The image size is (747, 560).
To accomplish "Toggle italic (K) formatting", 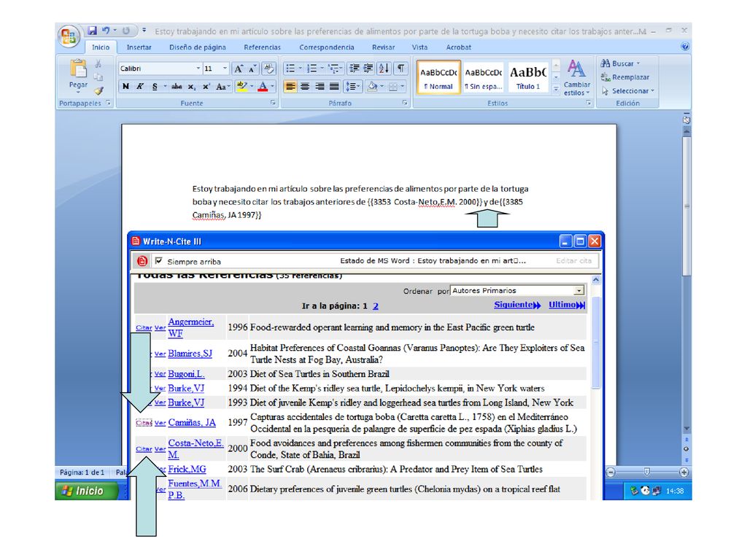I will pyautogui.click(x=140, y=86).
